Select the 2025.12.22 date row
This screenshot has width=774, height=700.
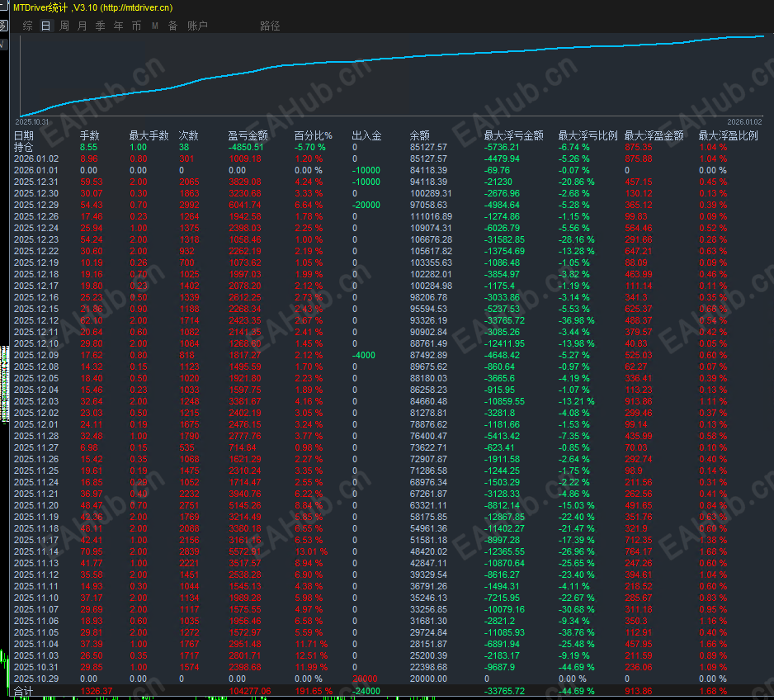click(36, 251)
